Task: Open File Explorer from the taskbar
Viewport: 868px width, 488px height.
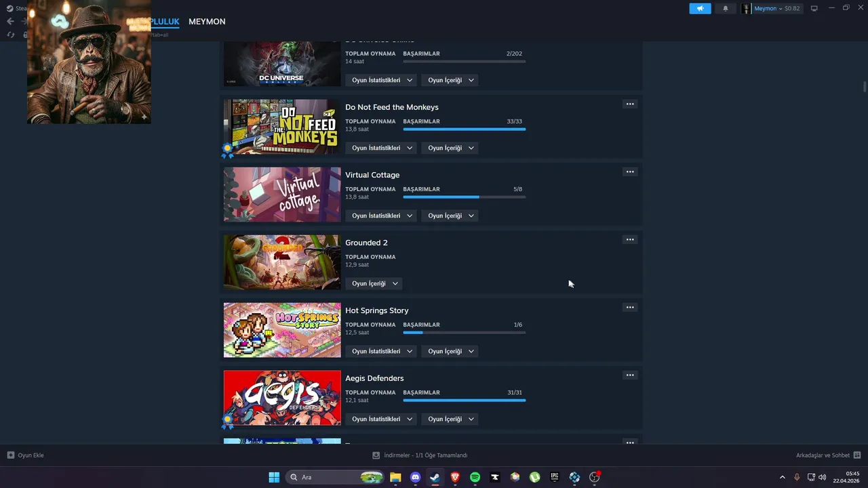Action: point(395,477)
